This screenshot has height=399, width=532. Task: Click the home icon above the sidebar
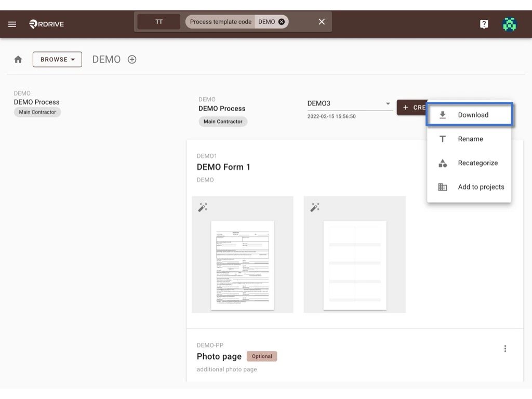pos(18,59)
